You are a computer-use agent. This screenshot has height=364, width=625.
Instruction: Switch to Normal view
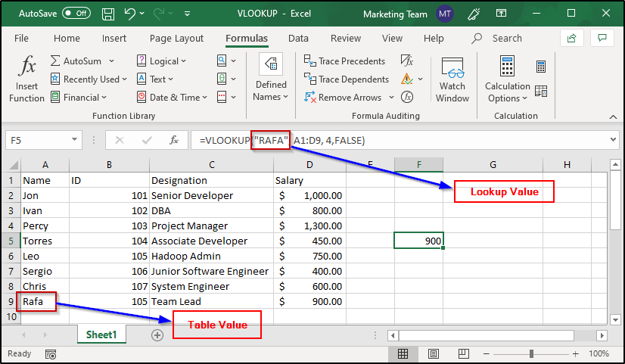pyautogui.click(x=403, y=353)
